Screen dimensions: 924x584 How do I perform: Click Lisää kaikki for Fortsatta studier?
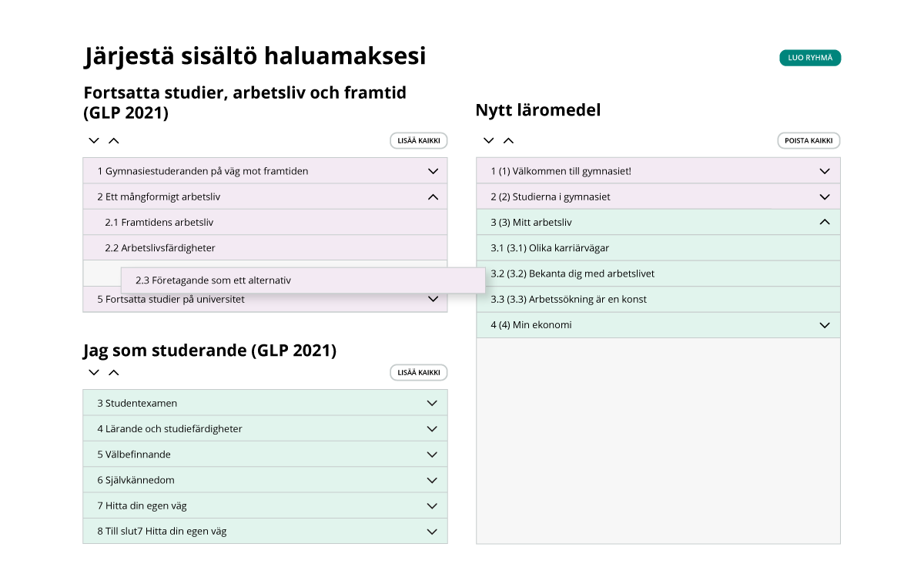point(418,141)
